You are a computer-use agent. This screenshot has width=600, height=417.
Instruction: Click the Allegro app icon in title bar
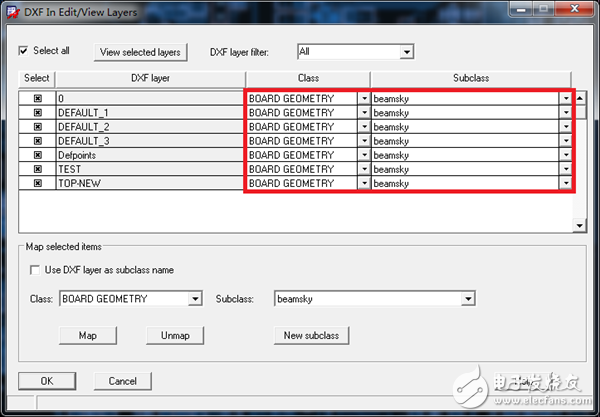tap(13, 12)
